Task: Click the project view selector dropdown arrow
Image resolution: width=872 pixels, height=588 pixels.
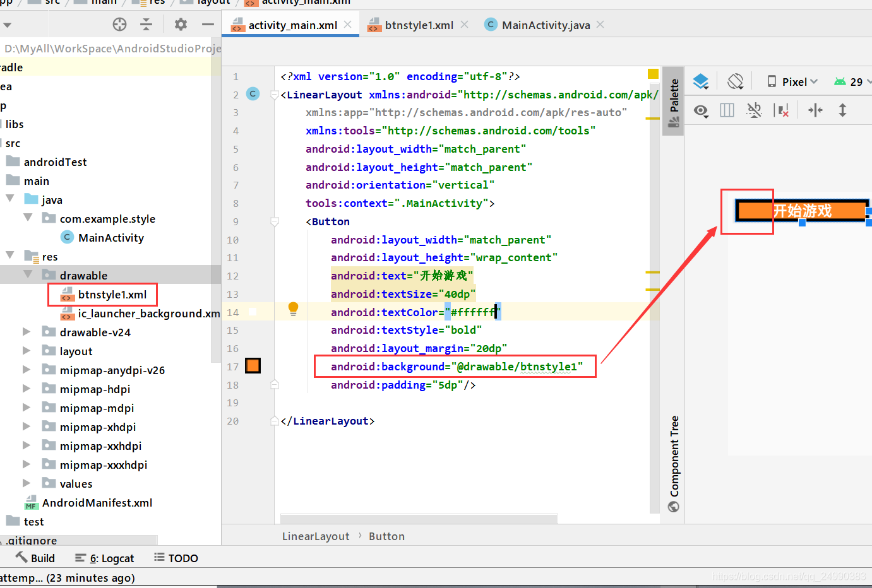Action: coord(7,25)
